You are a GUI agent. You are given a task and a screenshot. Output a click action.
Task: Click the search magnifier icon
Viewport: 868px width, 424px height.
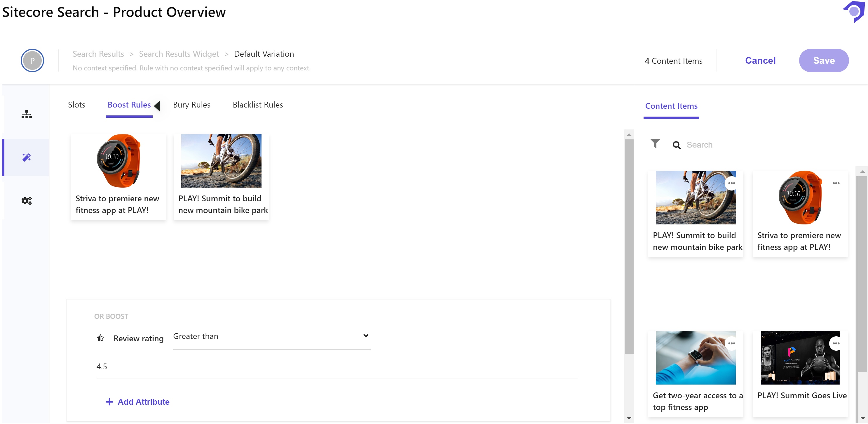click(x=676, y=145)
